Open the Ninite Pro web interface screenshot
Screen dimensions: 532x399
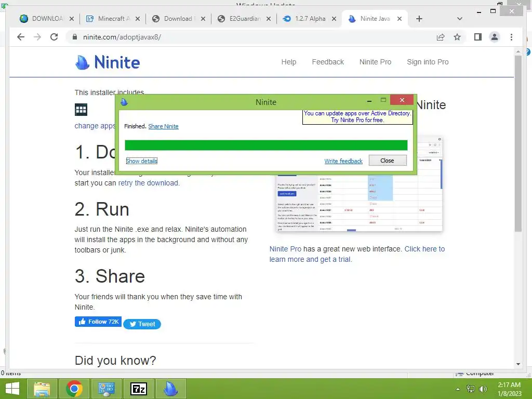tap(360, 203)
